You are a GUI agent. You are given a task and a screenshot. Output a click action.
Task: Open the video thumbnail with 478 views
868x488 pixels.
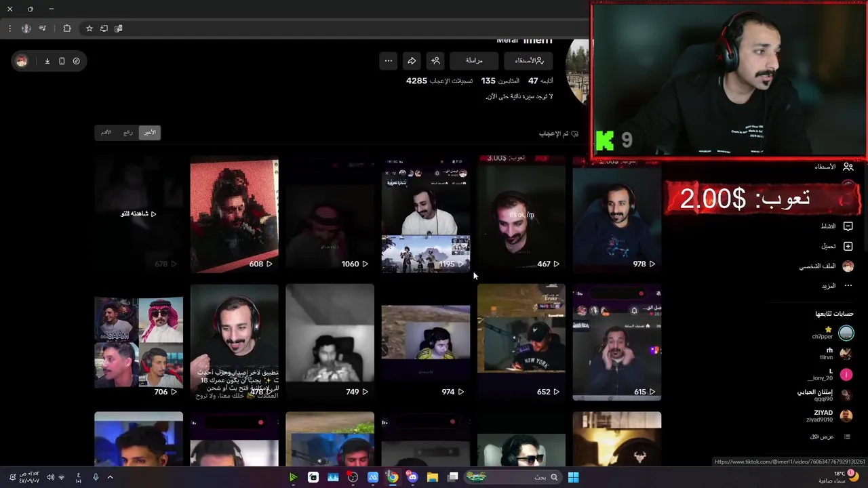tap(234, 342)
